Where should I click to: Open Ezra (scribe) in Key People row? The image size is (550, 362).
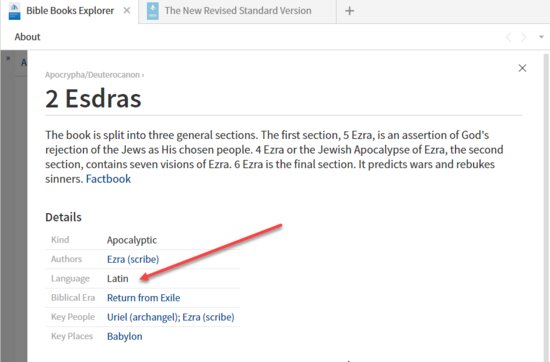[x=208, y=317]
